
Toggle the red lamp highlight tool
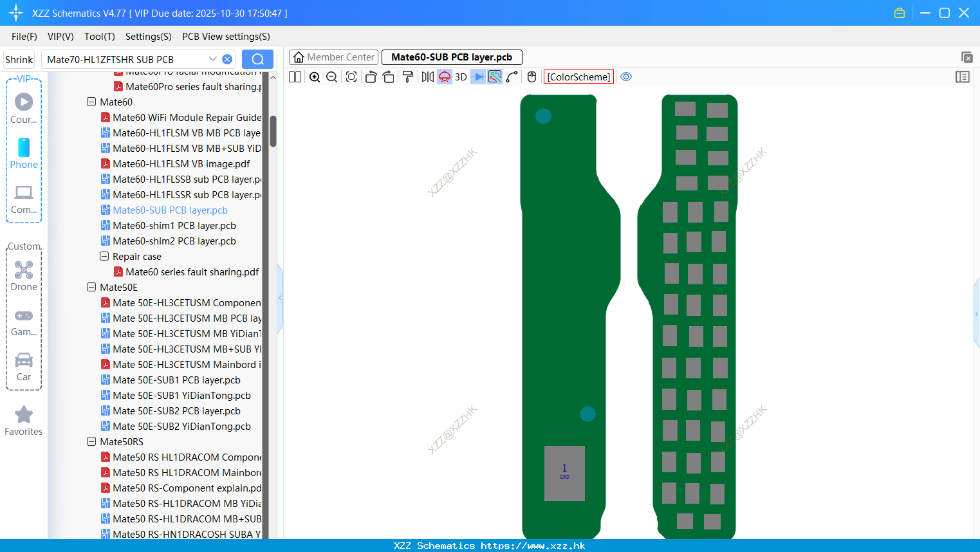point(445,77)
